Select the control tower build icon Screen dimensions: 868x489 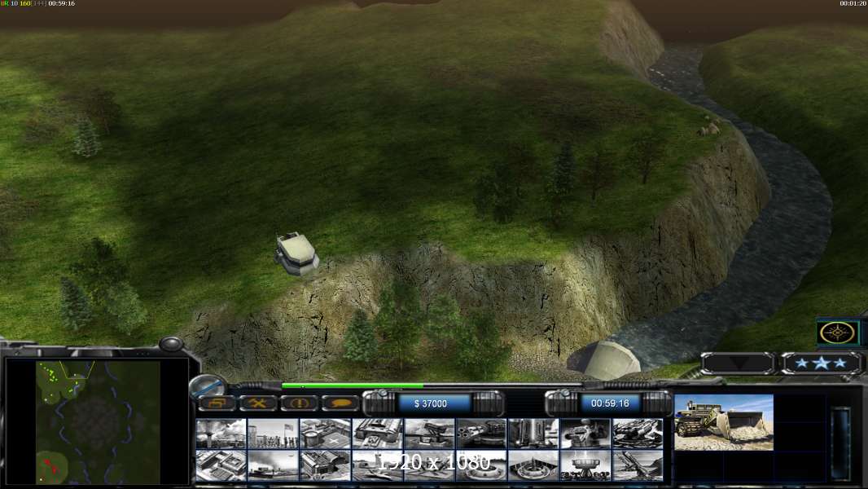tap(221, 433)
